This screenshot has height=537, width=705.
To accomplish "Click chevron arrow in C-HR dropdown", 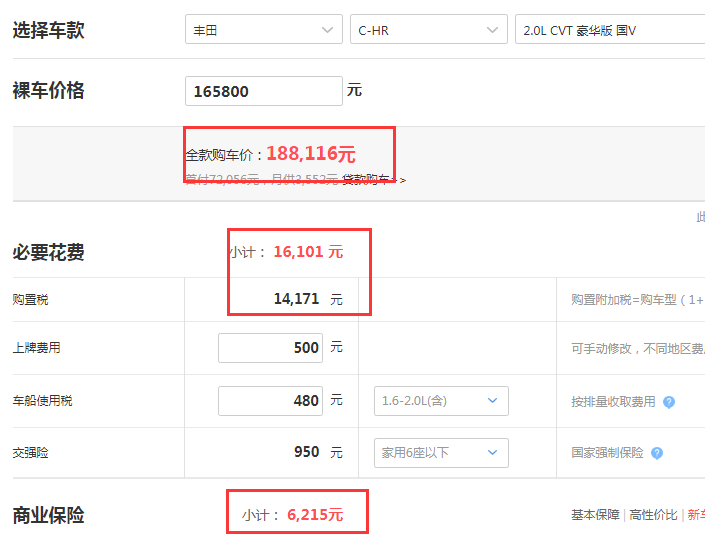I will point(492,30).
